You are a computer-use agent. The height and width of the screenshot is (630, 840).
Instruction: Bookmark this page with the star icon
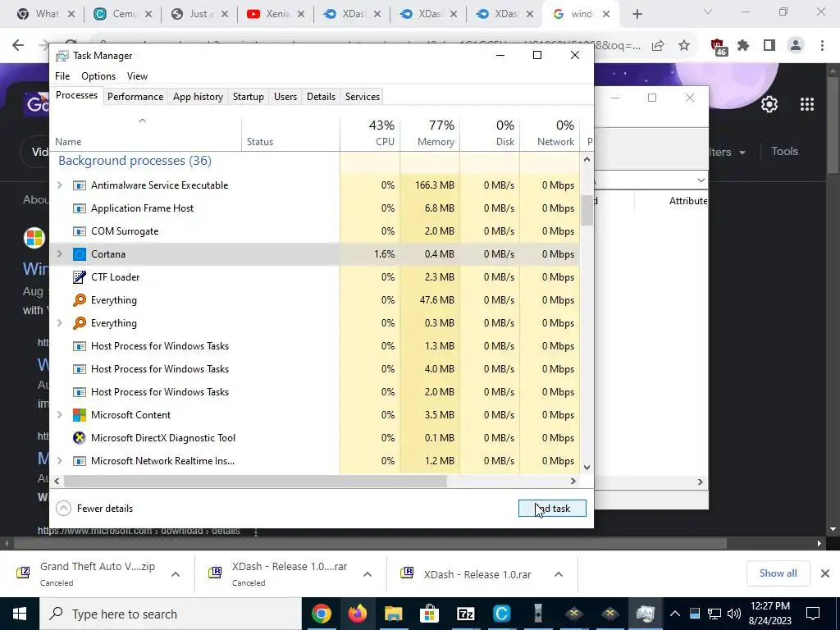684,46
